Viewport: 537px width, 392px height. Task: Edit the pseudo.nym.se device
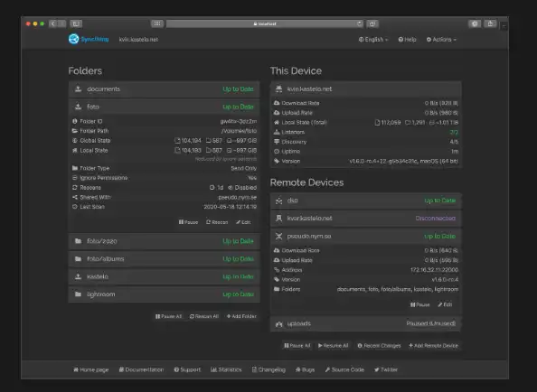445,304
